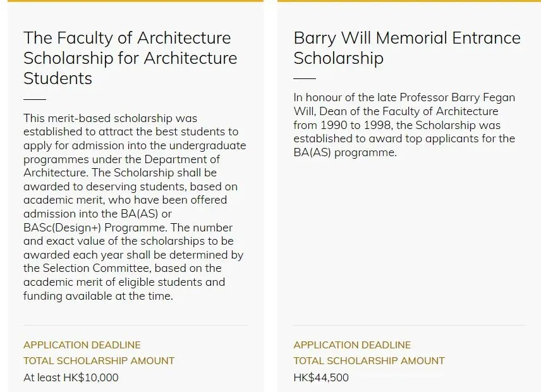
Task: Click separator line above the left card's deadline
Action: 135,326
